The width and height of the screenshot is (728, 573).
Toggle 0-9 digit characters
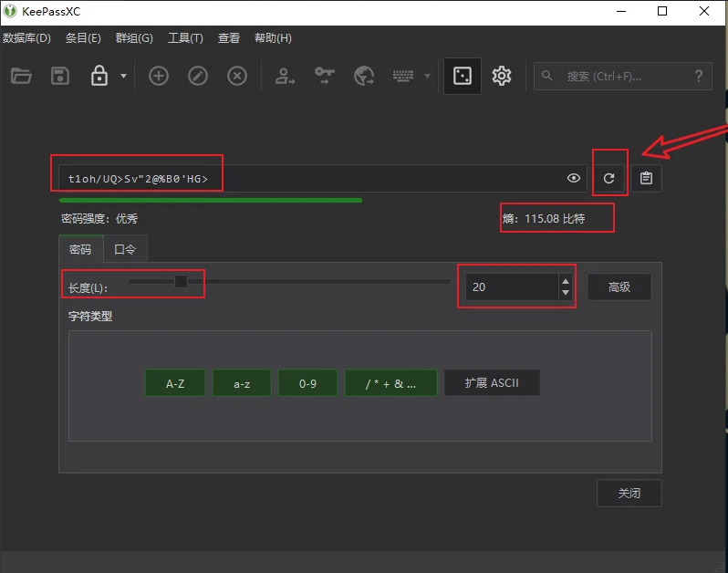tap(307, 383)
